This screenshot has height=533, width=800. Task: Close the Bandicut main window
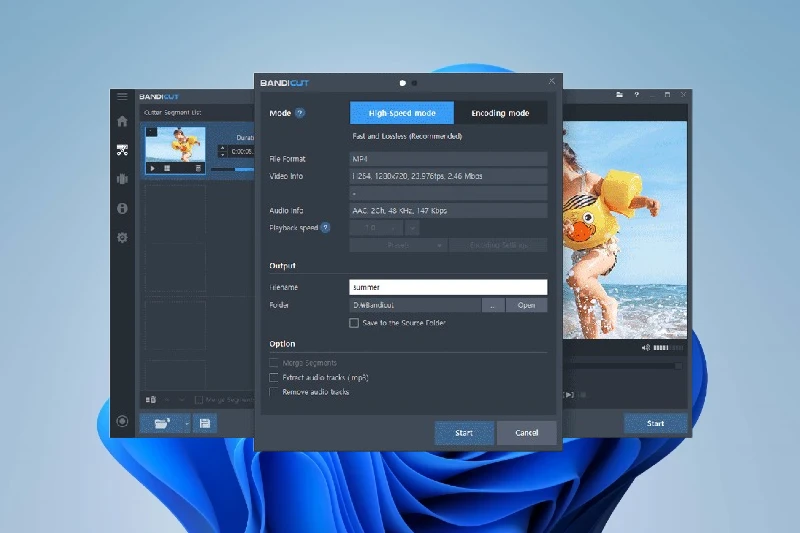[683, 95]
